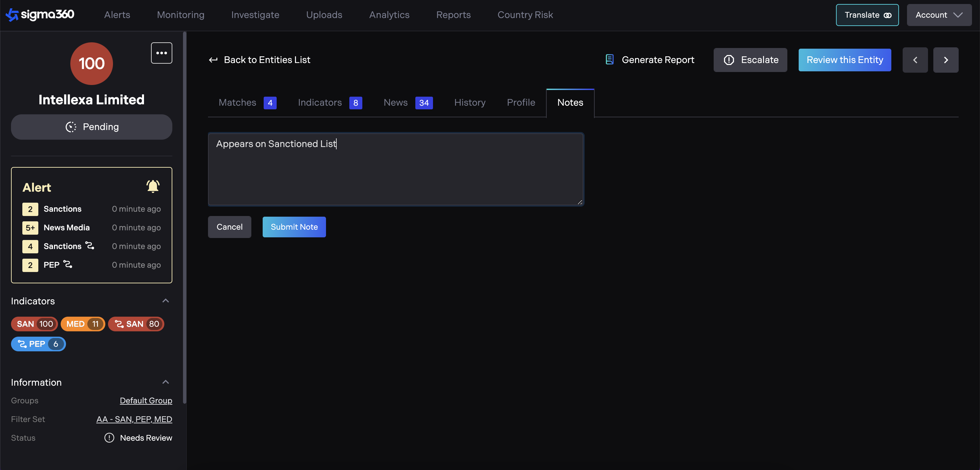Click the alert bell icon
This screenshot has width=980, height=470.
tap(153, 186)
